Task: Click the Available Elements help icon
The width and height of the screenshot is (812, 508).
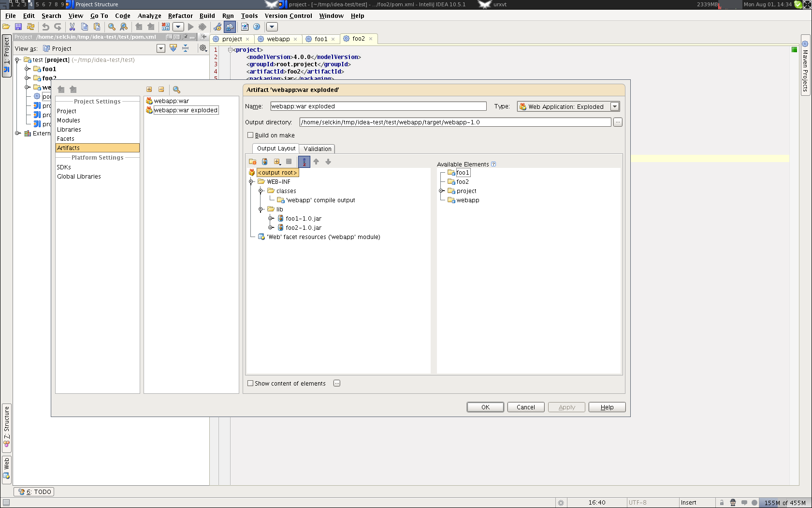Action: point(493,164)
